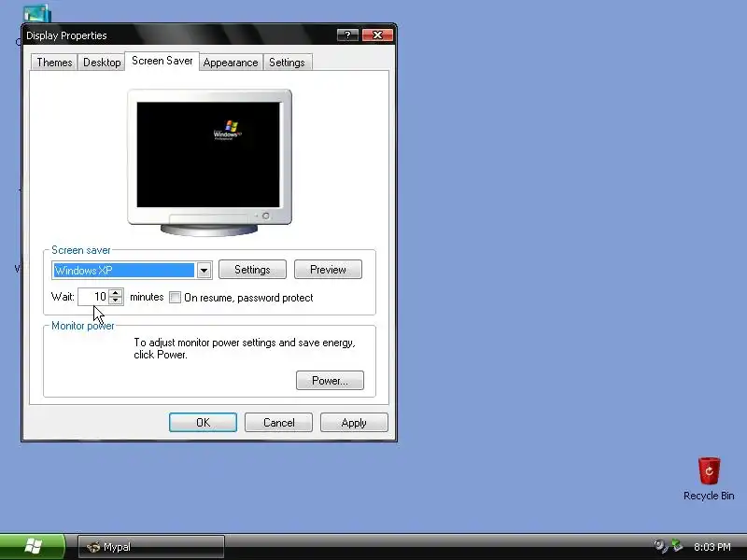The height and width of the screenshot is (560, 747).
Task: Preview the screen saver
Action: click(x=329, y=270)
